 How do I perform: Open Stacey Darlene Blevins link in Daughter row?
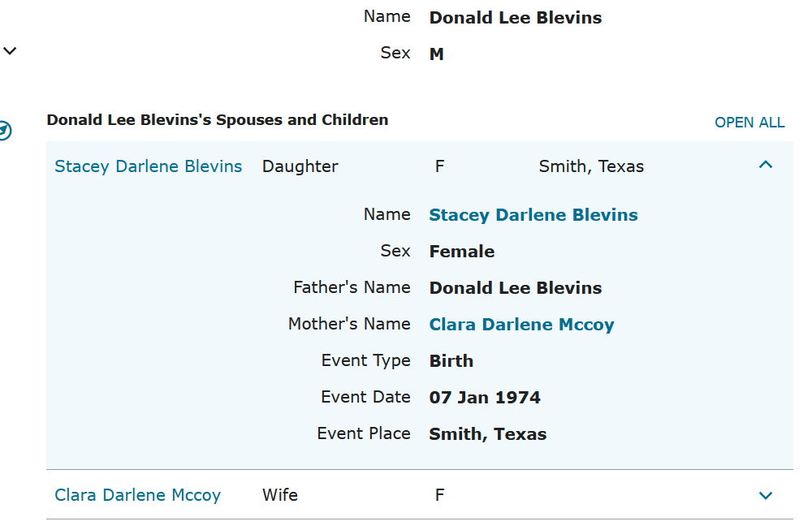[149, 166]
